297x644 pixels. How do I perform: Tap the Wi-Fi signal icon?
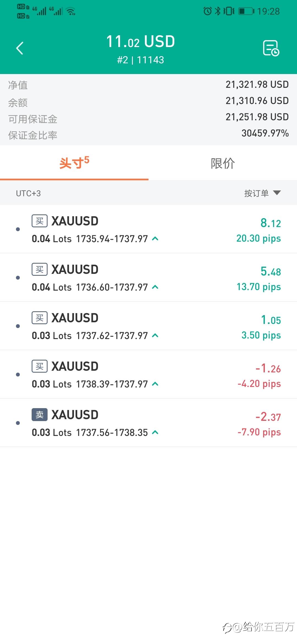[71, 12]
